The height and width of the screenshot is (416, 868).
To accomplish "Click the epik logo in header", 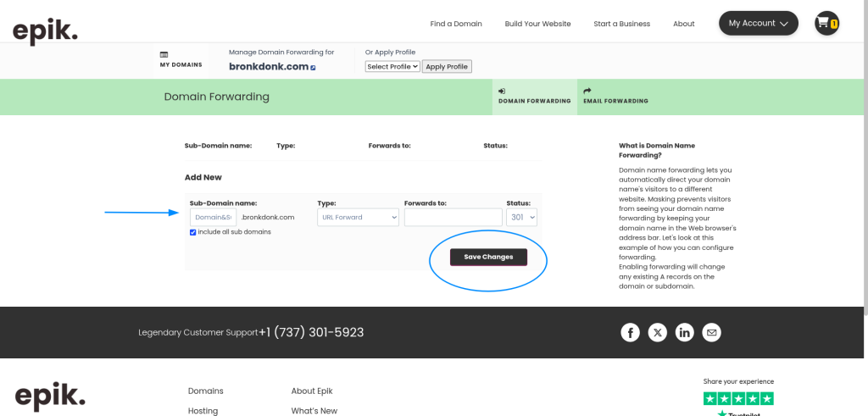I will [x=45, y=31].
